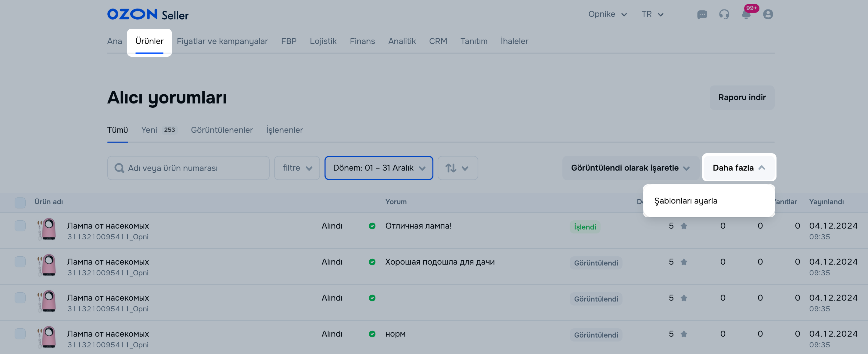Click the headset support icon
The image size is (868, 354).
pos(724,14)
